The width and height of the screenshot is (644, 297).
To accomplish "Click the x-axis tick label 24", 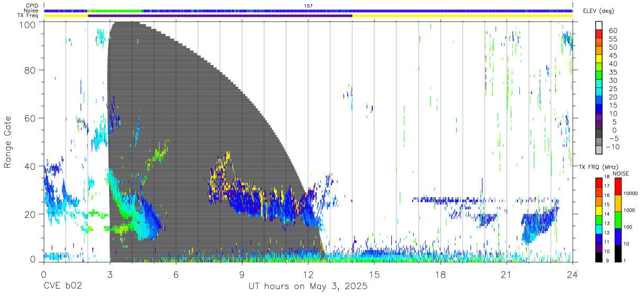I will click(x=573, y=274).
